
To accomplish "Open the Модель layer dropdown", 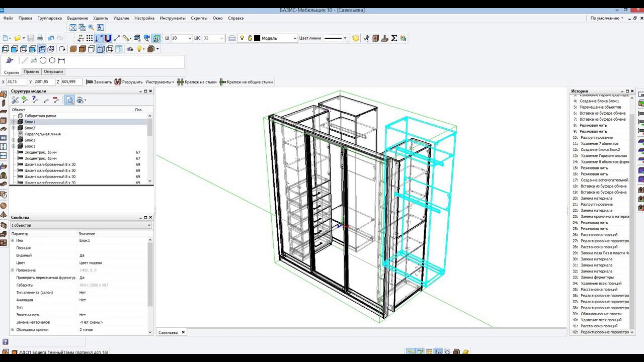I will click(x=294, y=38).
